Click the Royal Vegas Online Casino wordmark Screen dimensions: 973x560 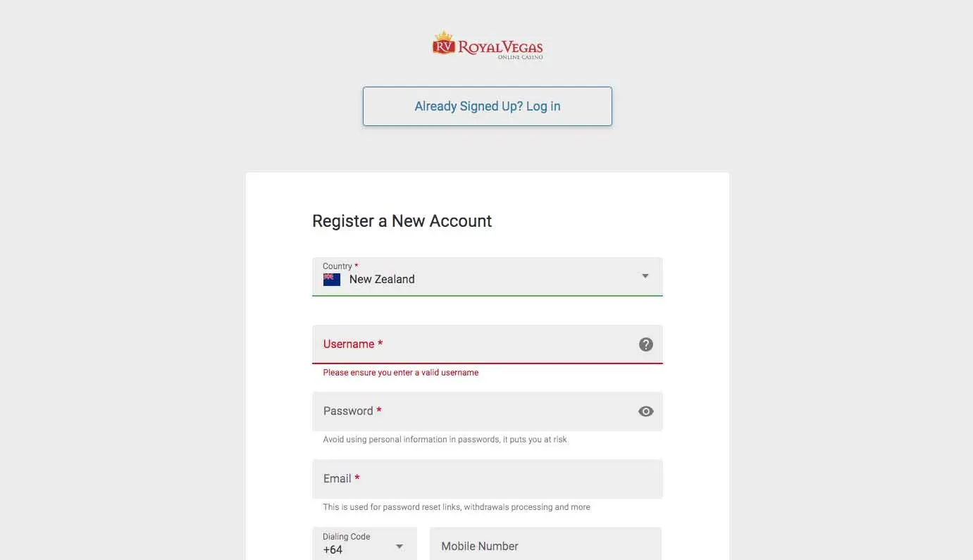coord(500,49)
